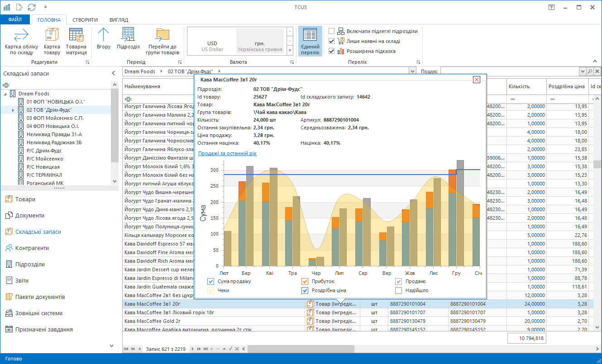Sort by Роздрібна ціна column header
Viewport: 602px width, 364px height.
click(567, 86)
